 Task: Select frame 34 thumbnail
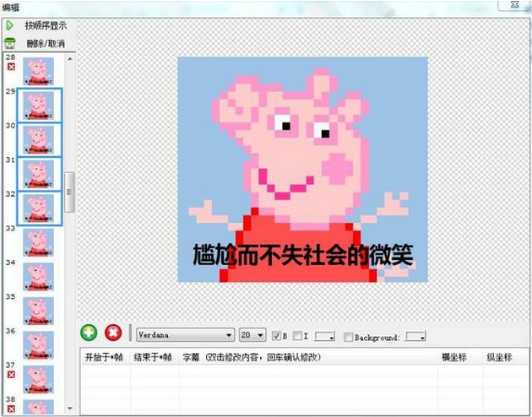tap(38, 277)
